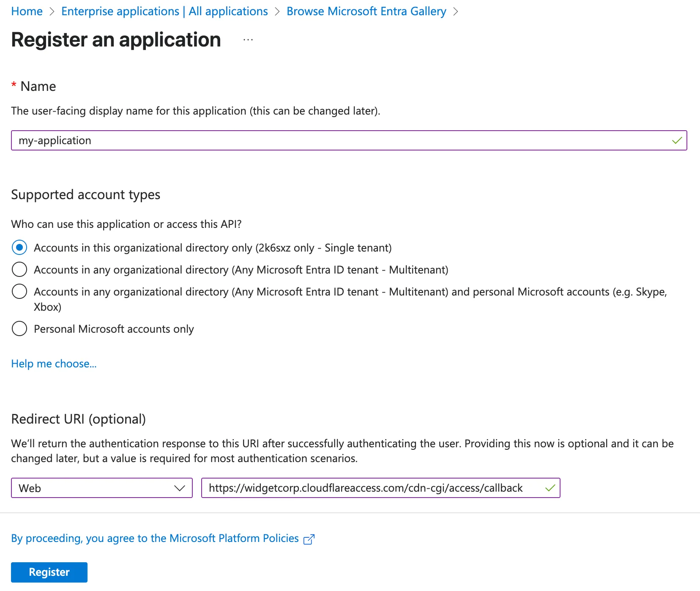Select Personal Microsoft accounts only

[19, 328]
